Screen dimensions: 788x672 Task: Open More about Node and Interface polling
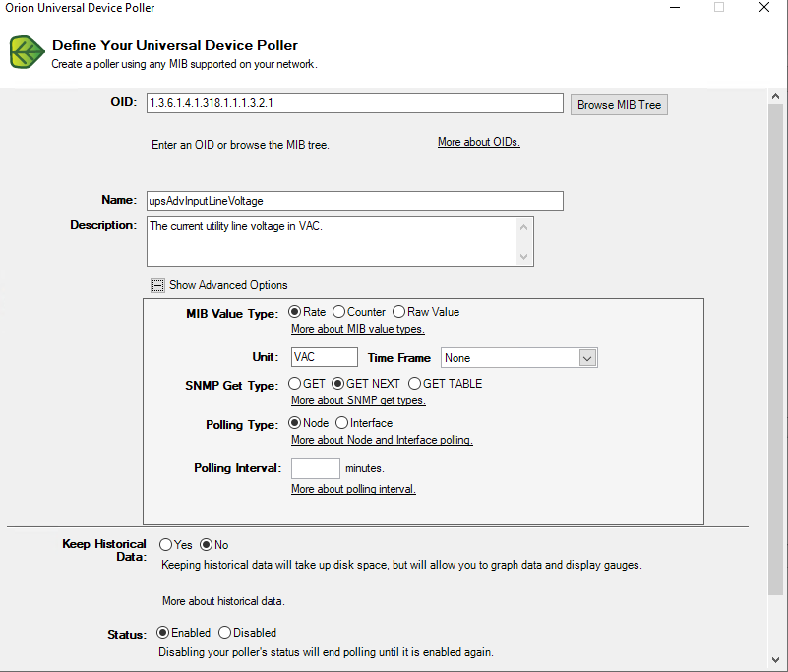click(382, 440)
